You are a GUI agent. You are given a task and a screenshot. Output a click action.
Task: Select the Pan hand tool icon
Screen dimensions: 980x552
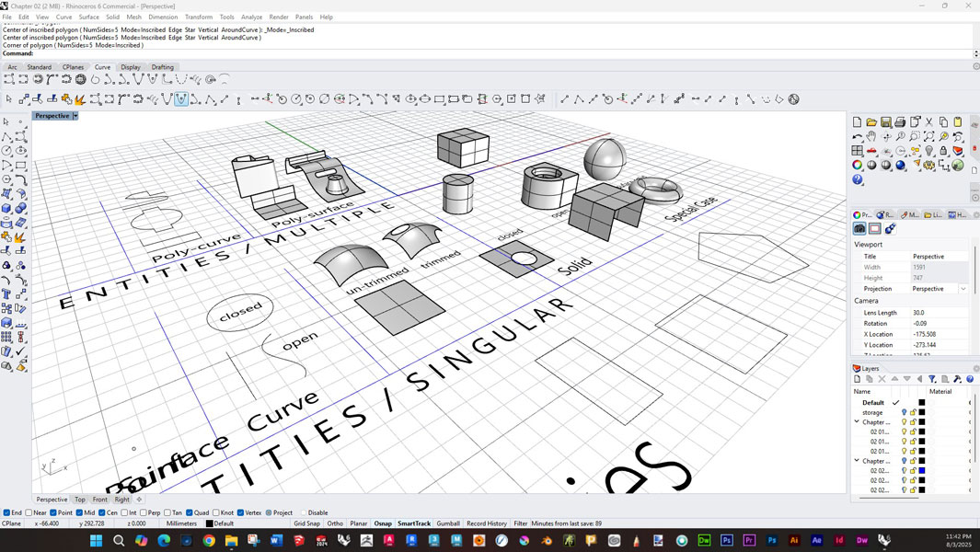871,137
